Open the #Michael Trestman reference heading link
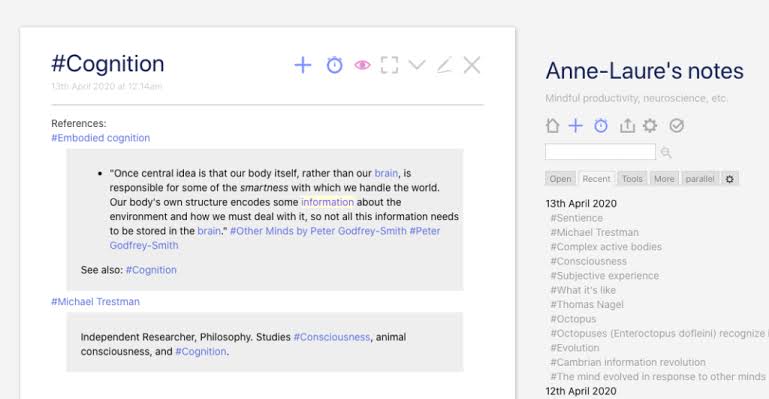The height and width of the screenshot is (399, 769). click(x=95, y=302)
